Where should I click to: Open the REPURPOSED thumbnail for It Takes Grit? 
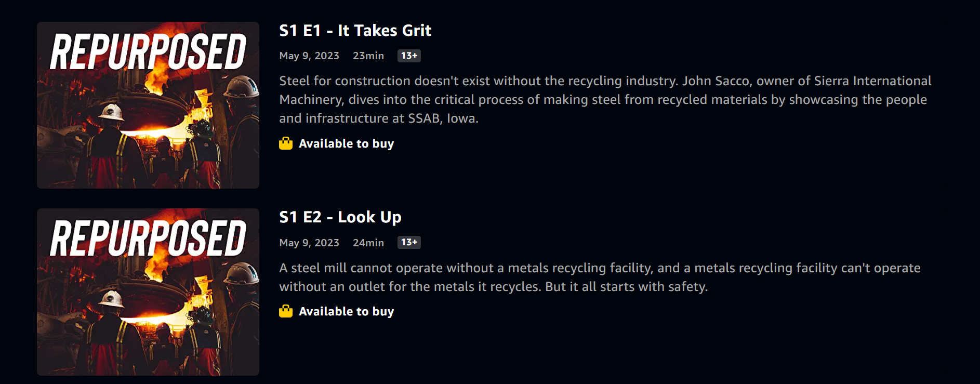click(x=148, y=104)
